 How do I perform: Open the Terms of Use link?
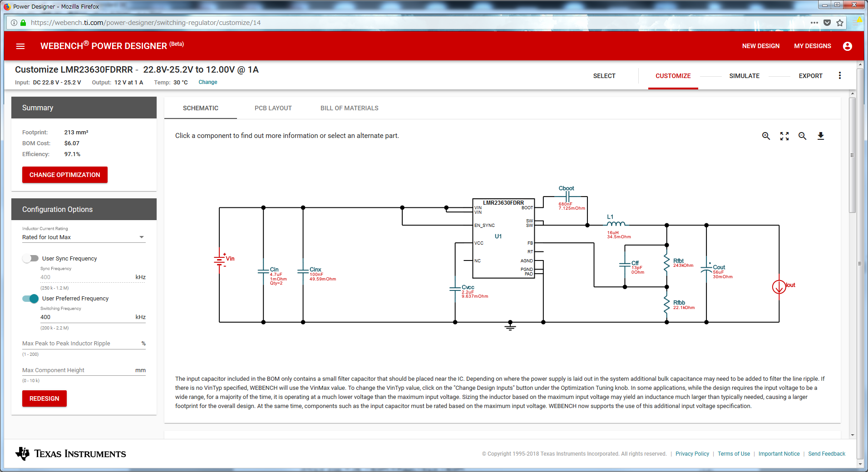click(734, 454)
